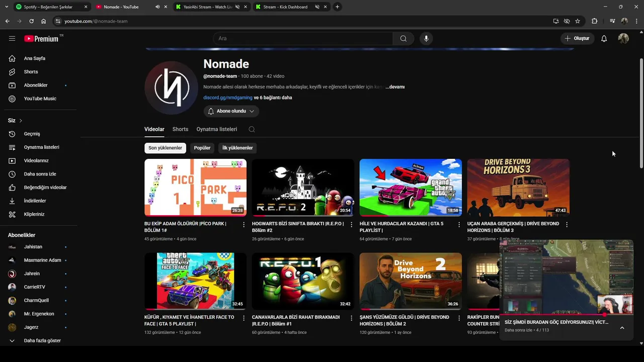Unmute the Kick Dashboard tab
This screenshot has width=644, height=362.
point(317,7)
